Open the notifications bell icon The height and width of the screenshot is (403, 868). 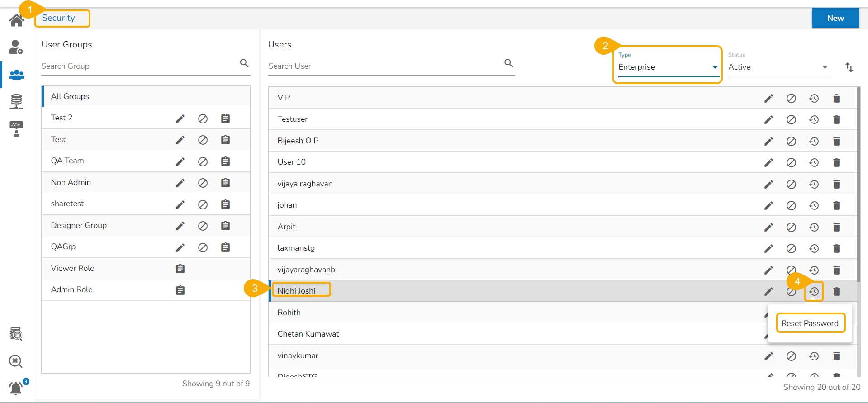tap(16, 388)
